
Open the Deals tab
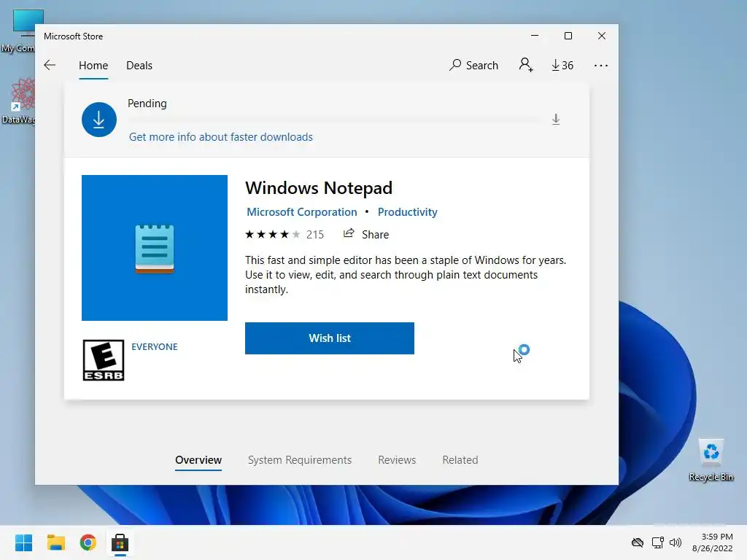pyautogui.click(x=139, y=65)
